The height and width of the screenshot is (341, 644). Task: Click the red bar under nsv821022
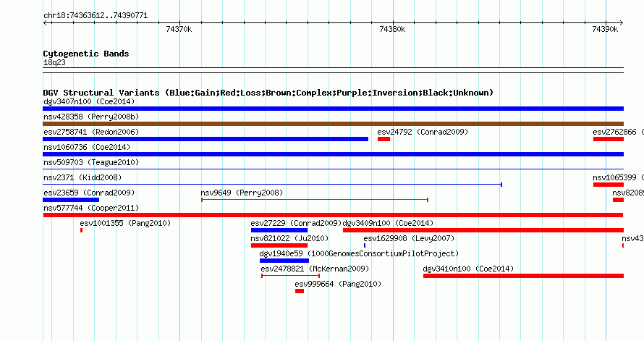[x=279, y=245]
